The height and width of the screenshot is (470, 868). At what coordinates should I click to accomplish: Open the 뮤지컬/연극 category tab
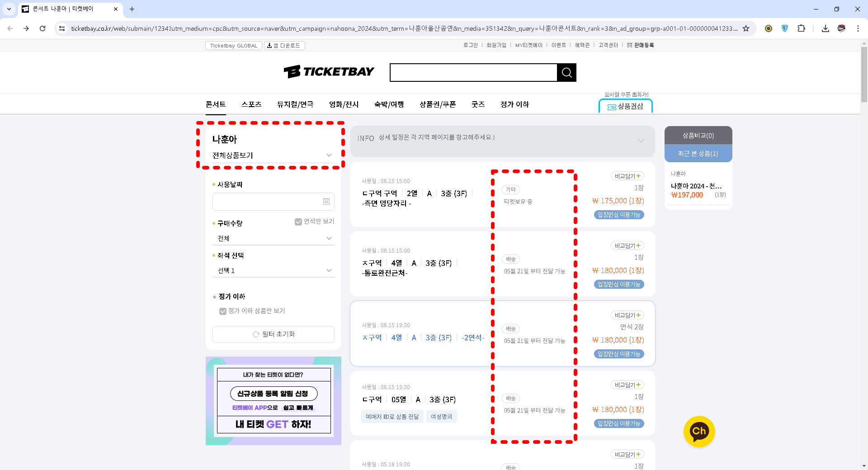tap(295, 104)
